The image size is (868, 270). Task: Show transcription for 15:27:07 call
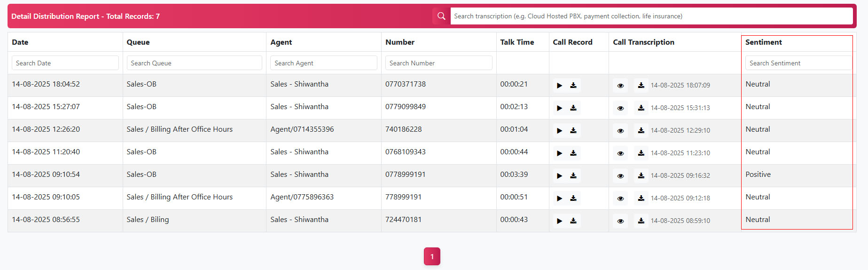(620, 108)
